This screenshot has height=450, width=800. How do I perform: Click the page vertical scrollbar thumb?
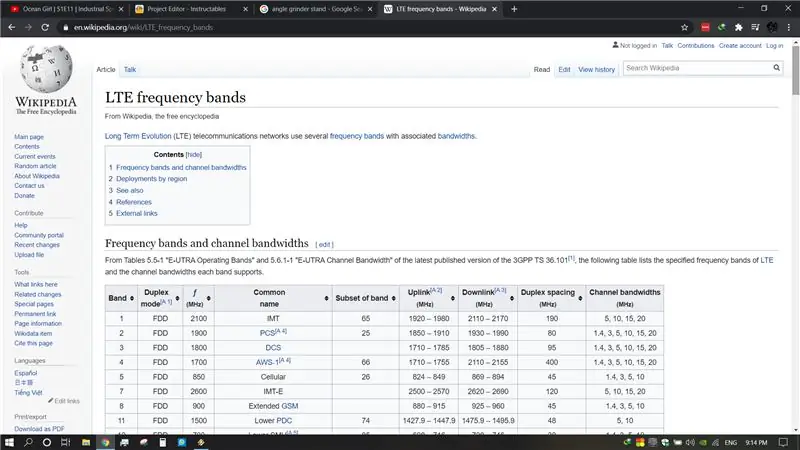(x=795, y=70)
